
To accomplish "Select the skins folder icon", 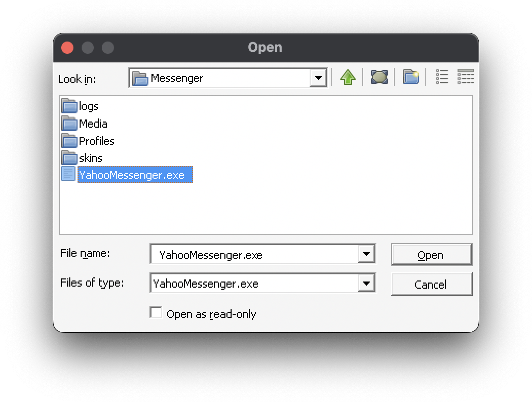I will point(69,157).
